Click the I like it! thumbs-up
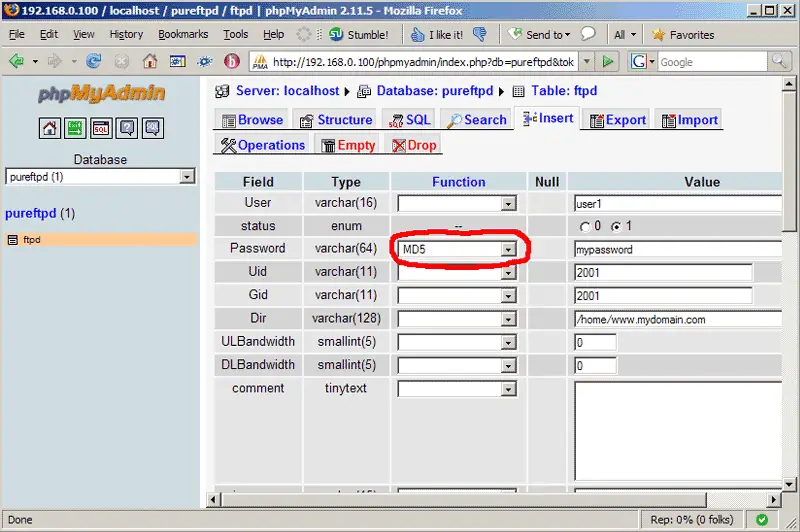This screenshot has height=532, width=800. [x=437, y=35]
